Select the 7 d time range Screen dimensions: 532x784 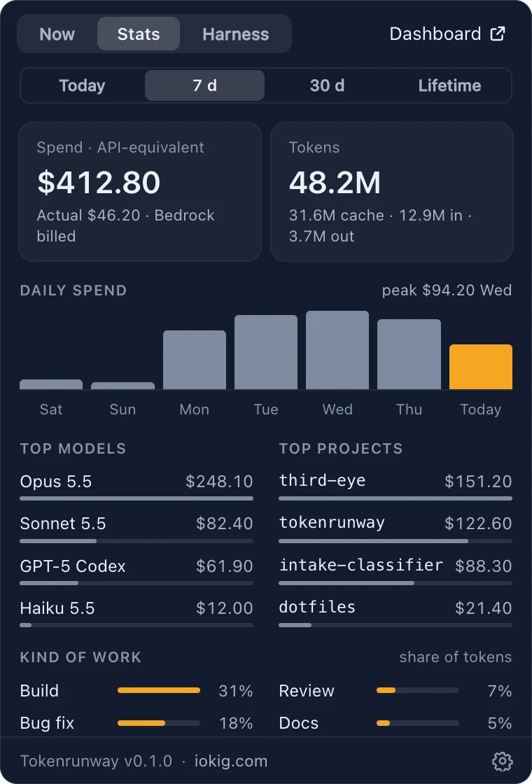tap(204, 85)
